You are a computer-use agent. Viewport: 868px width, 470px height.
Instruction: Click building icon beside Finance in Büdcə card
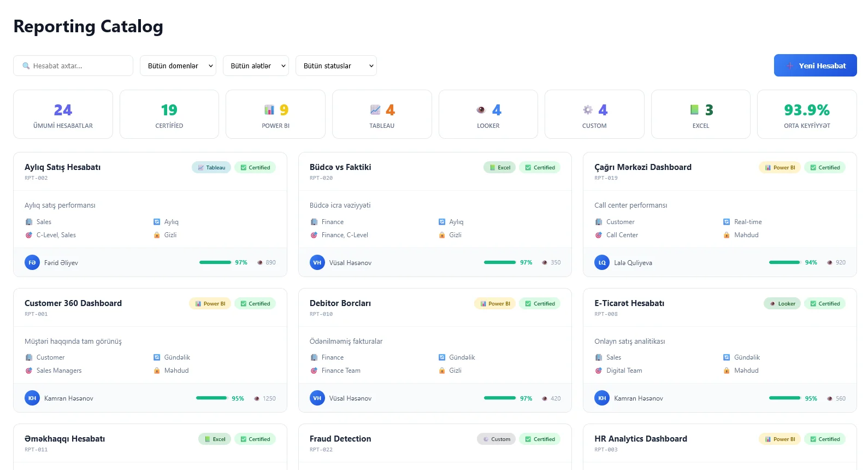[x=314, y=222]
